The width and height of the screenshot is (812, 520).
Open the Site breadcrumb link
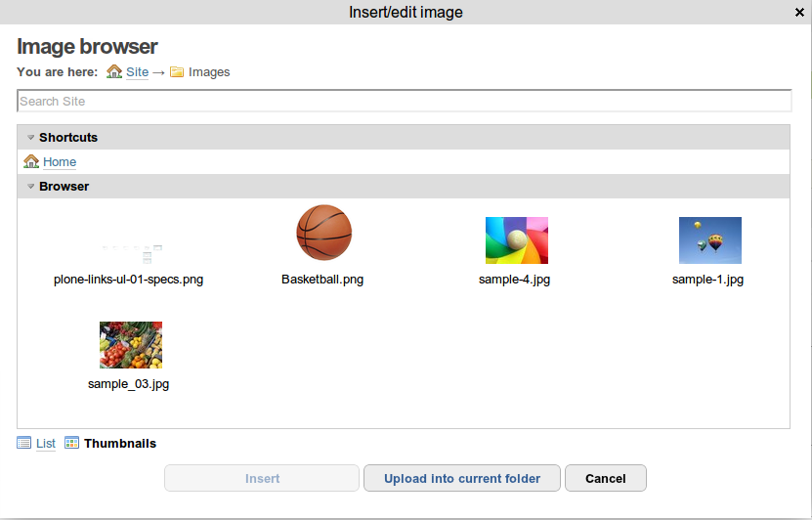137,72
